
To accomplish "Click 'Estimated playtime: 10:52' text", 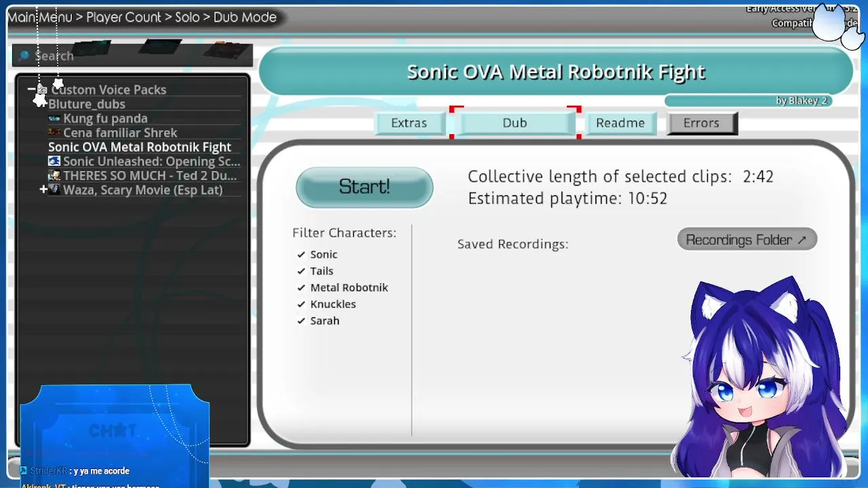I will click(568, 199).
